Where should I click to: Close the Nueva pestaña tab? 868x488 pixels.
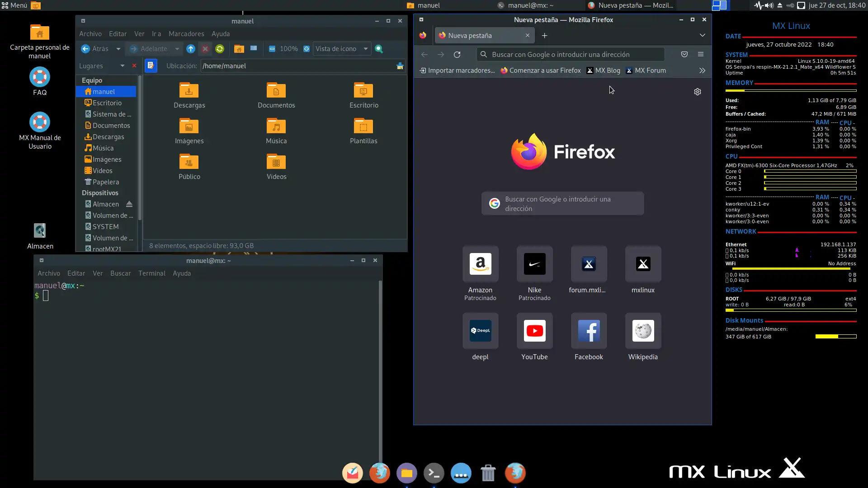click(x=527, y=36)
